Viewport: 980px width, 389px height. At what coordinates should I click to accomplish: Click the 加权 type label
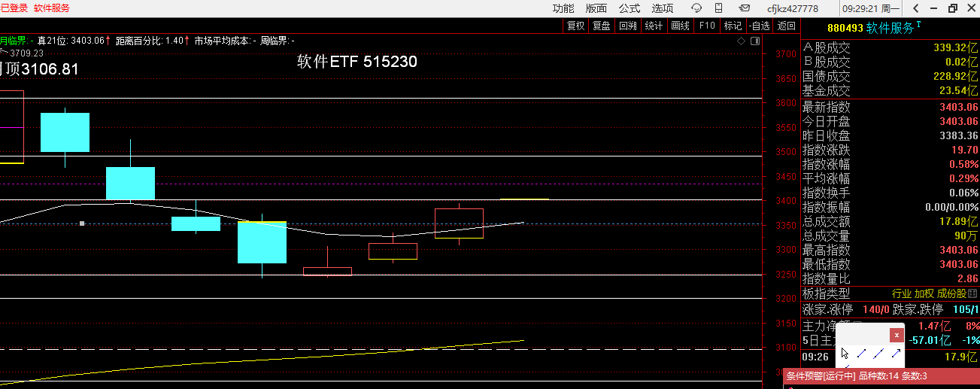click(x=924, y=293)
